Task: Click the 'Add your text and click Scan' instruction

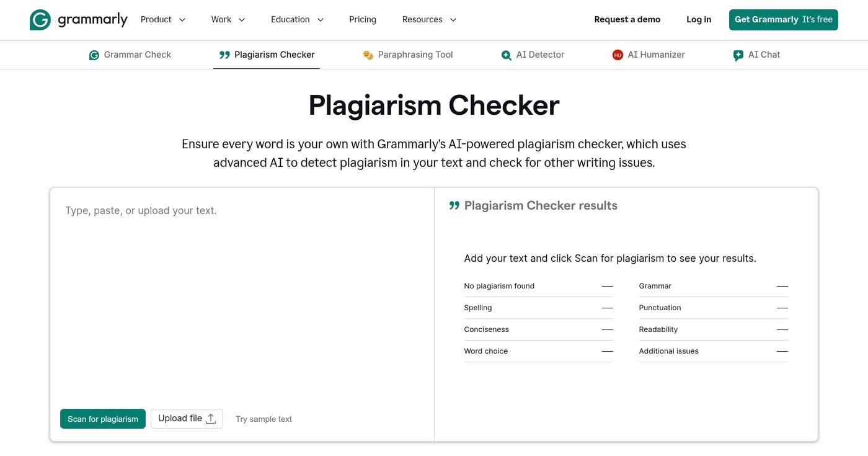Action: [x=610, y=259]
